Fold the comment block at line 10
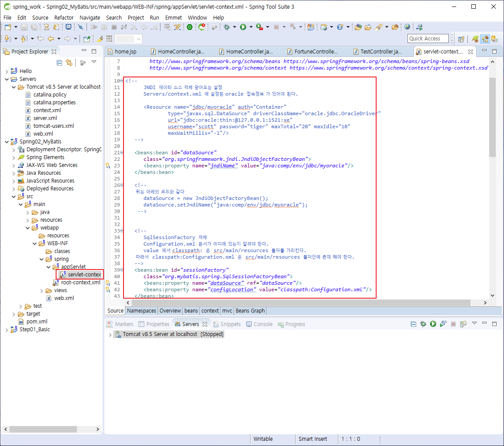504x446 pixels. pos(122,81)
